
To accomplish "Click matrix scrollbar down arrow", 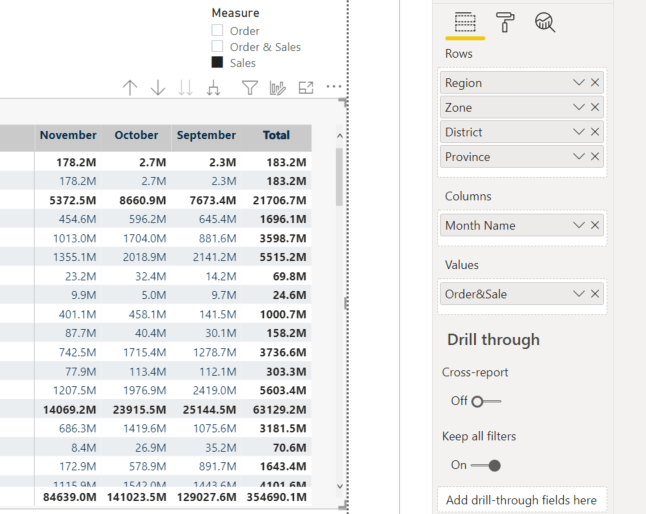I will [340, 486].
